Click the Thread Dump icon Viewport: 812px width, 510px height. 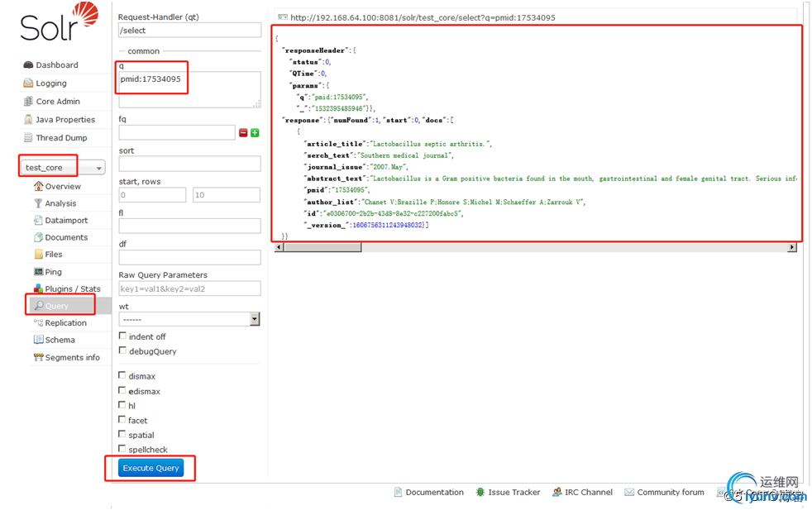tap(28, 137)
